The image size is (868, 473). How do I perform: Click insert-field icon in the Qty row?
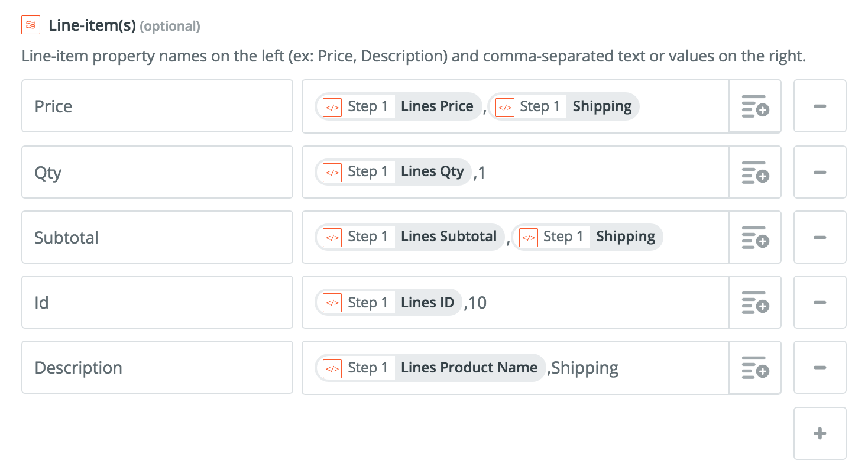point(755,172)
